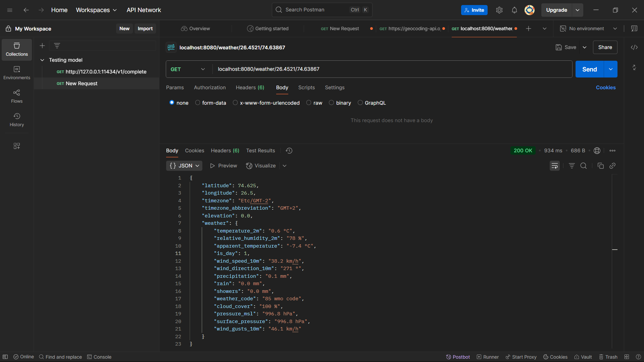Viewport: 644px width, 362px height.
Task: Expand the Visualize options chevron
Action: pyautogui.click(x=285, y=166)
